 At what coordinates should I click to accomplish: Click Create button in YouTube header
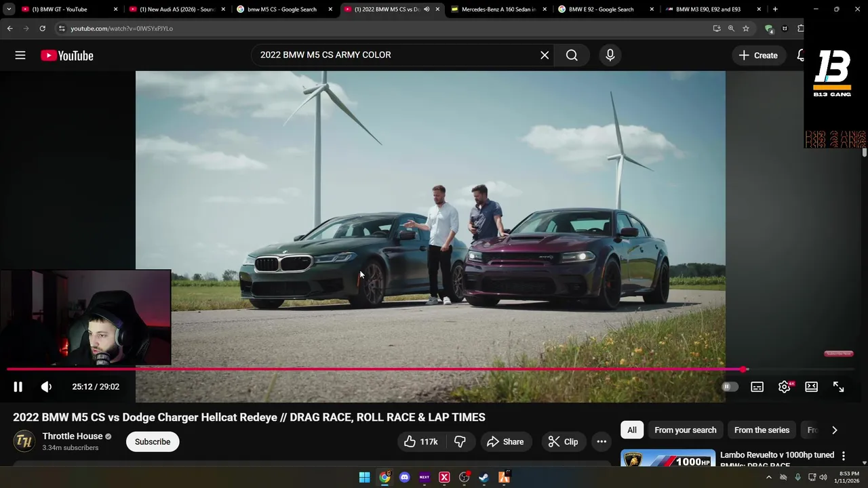coord(759,56)
